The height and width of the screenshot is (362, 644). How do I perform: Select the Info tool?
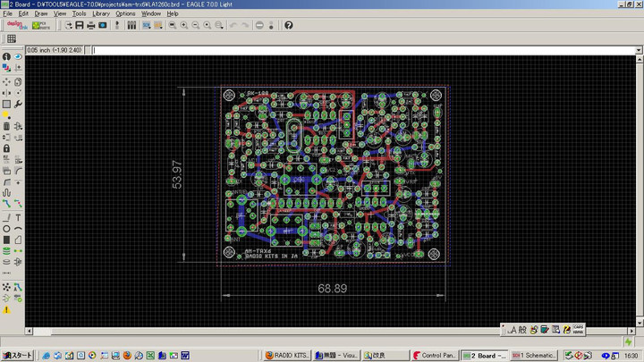click(6, 56)
